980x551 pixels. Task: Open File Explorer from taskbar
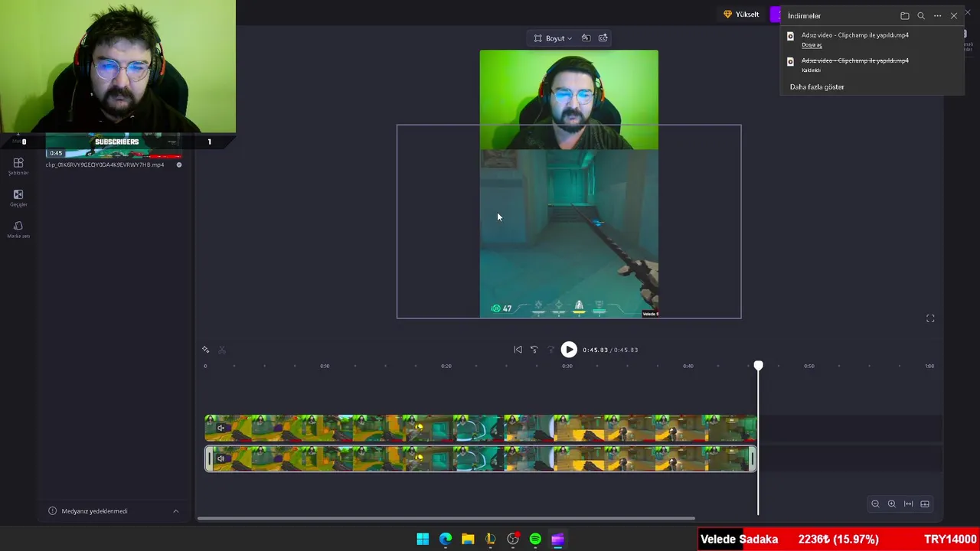(468, 540)
